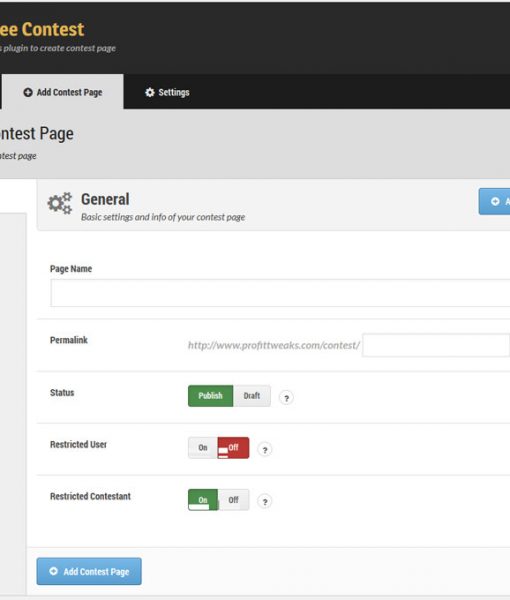Set Status to Draft

pyautogui.click(x=252, y=396)
